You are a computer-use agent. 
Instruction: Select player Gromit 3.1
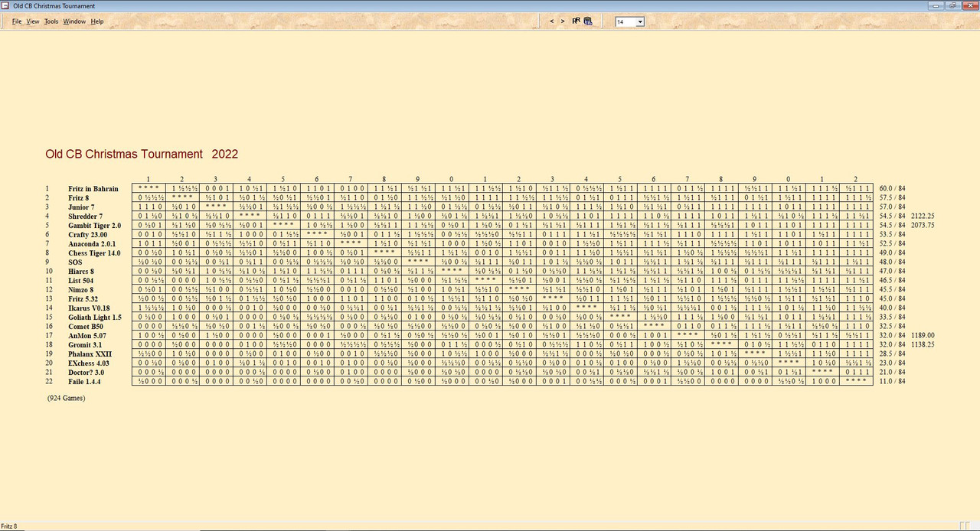point(84,345)
